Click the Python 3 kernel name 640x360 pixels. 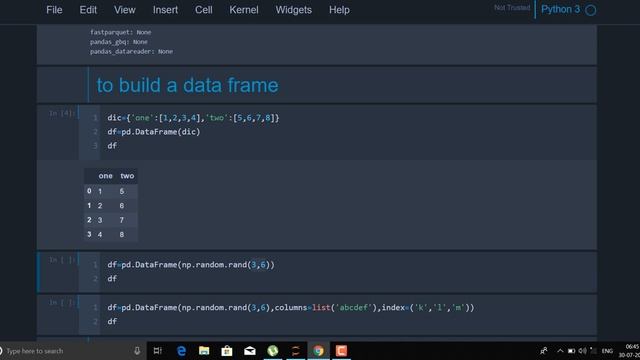tap(560, 9)
